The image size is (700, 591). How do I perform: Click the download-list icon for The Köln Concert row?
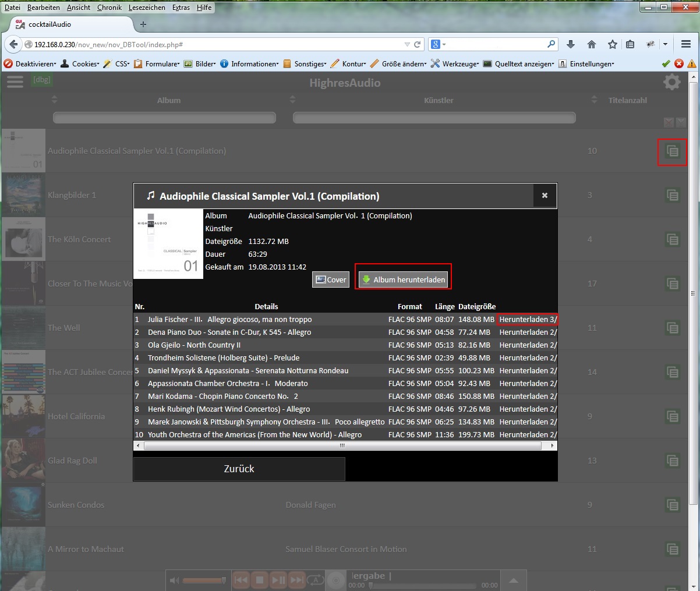coord(673,239)
